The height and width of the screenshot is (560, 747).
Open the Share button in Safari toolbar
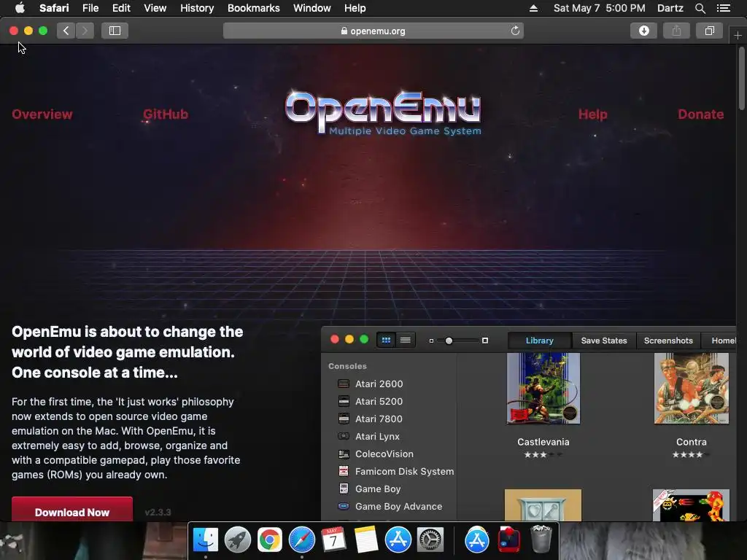676,31
